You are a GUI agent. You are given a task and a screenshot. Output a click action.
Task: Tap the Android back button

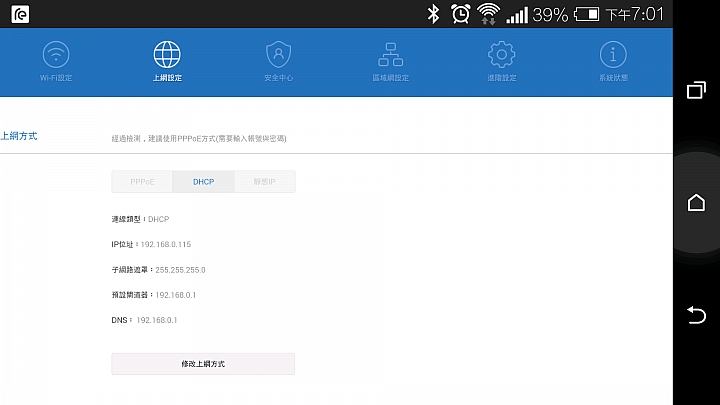[x=696, y=315]
